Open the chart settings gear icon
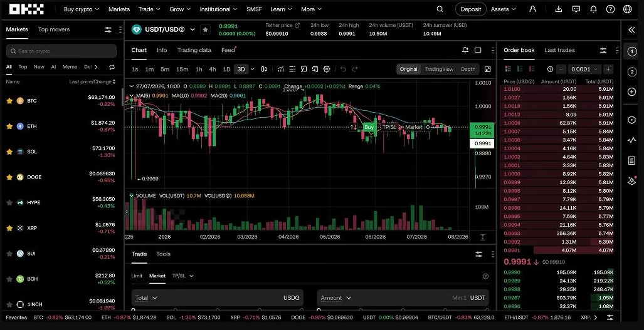Screen dimensions: 644x330 click(327, 70)
